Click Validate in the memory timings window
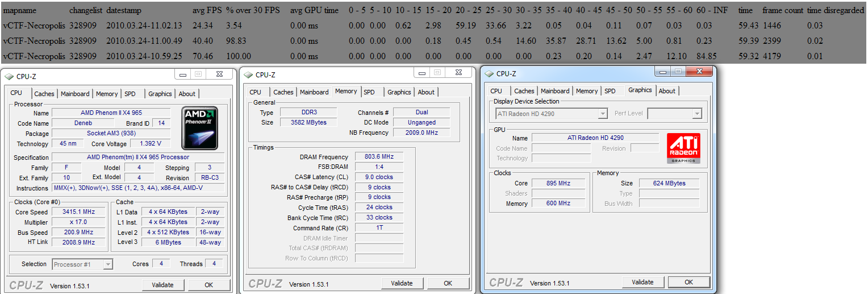 point(402,283)
